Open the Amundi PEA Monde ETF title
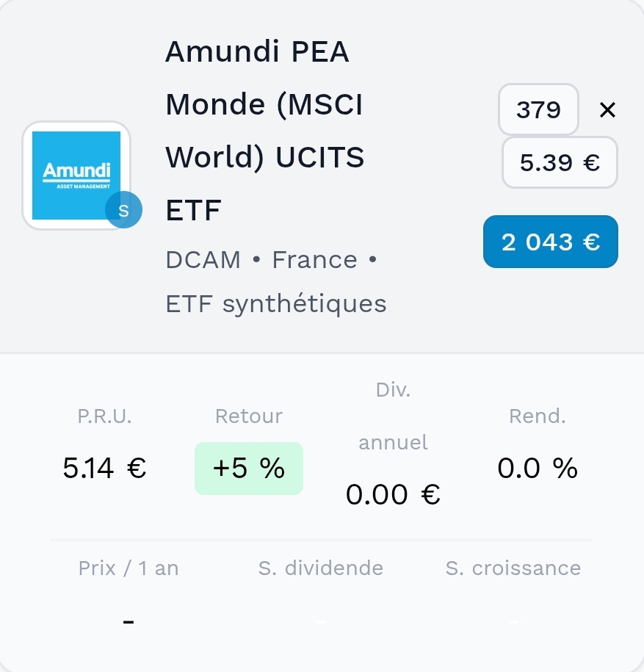Screen dimensions: 644x672 (x=264, y=131)
